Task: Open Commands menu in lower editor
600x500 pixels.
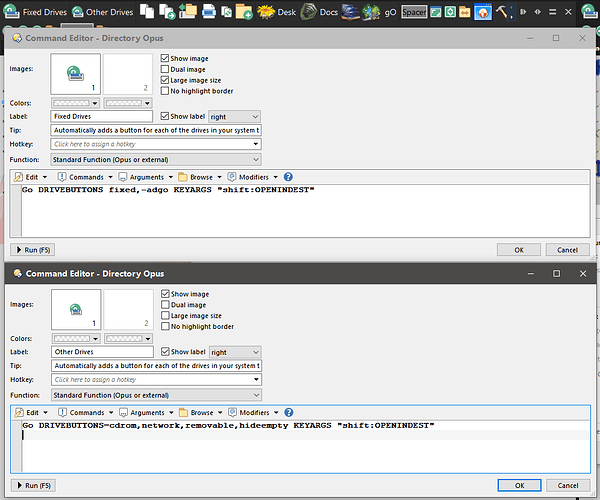Action: 85,412
